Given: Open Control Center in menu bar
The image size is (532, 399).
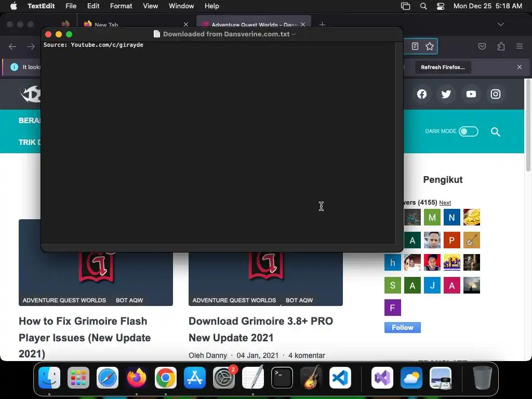Looking at the screenshot, I should coord(441,6).
